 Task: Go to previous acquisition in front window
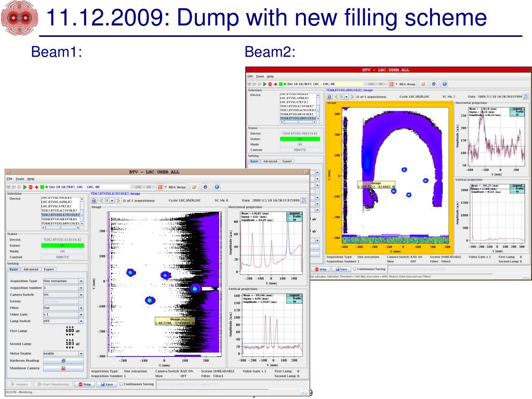[101, 201]
